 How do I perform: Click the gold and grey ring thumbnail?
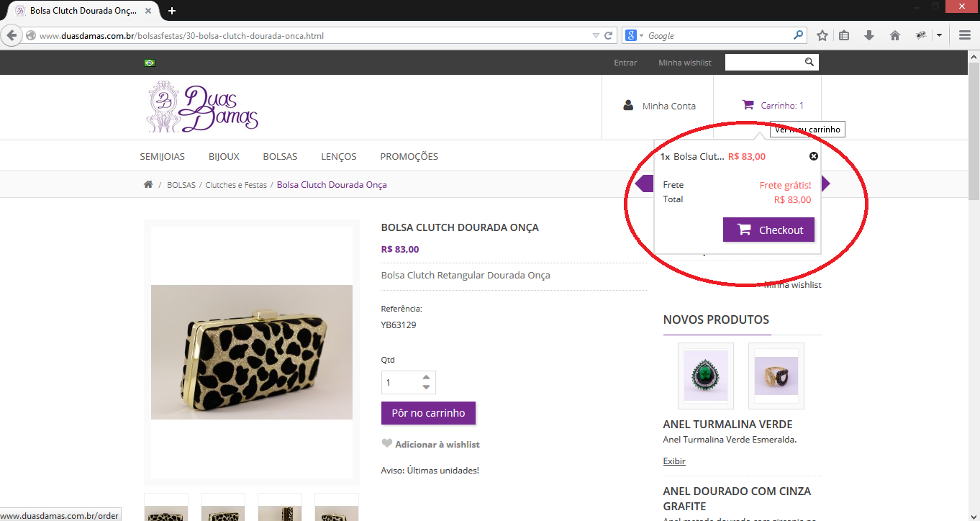(776, 376)
